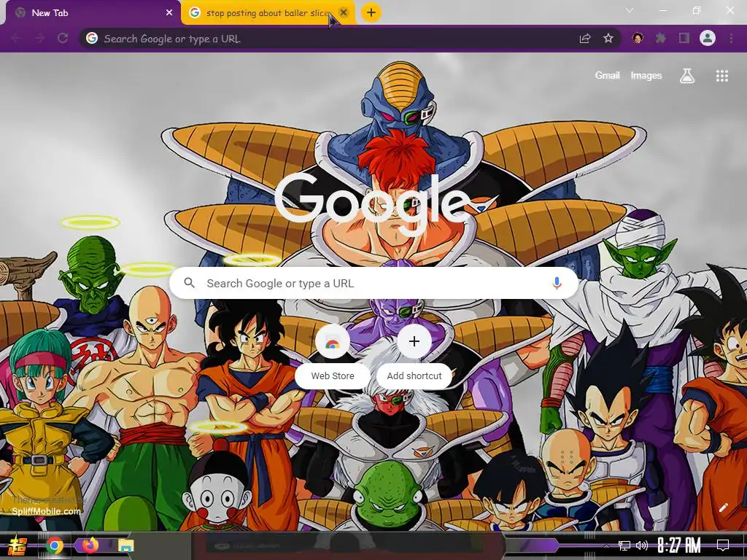The image size is (747, 560).
Task: Open the Extensions puzzle piece menu
Action: [x=661, y=38]
